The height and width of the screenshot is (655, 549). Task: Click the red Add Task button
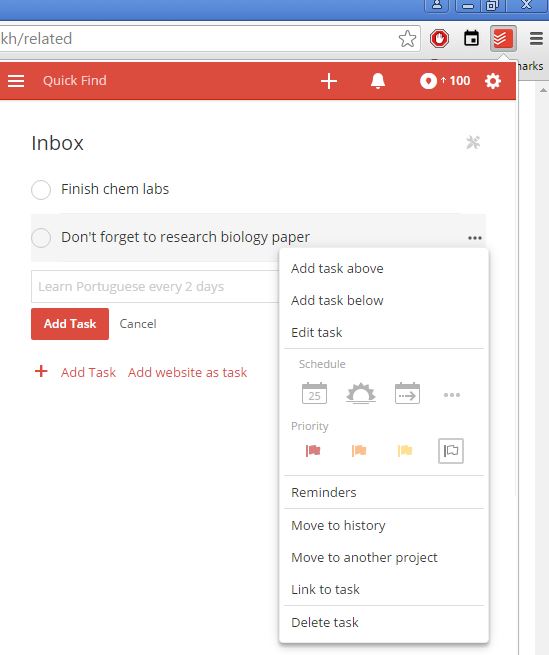[70, 324]
